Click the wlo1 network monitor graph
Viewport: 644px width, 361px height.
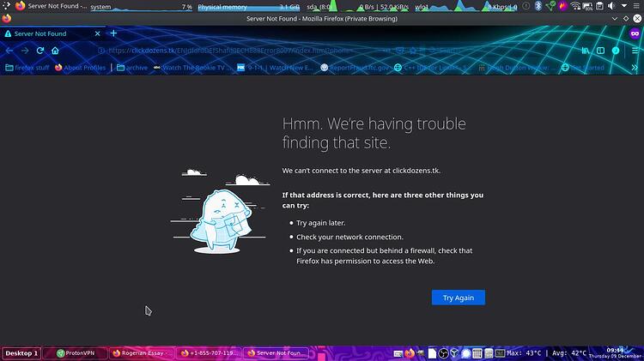coord(465,7)
